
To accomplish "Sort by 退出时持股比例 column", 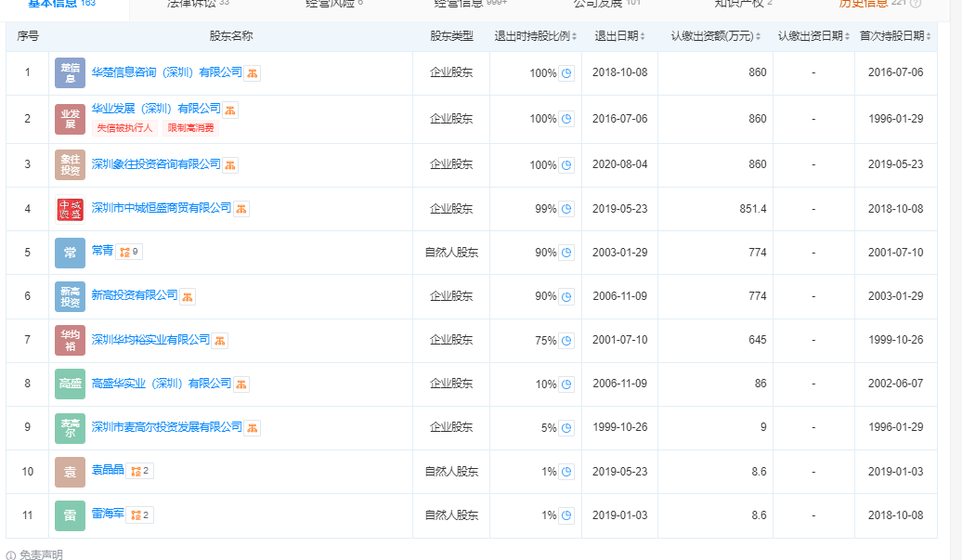I will (535, 36).
